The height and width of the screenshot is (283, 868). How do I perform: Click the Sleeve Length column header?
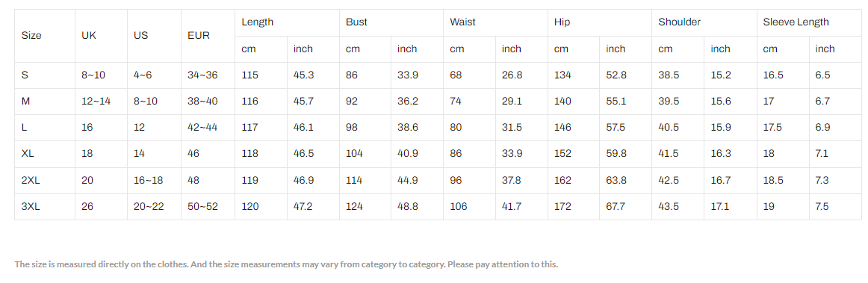(x=796, y=22)
